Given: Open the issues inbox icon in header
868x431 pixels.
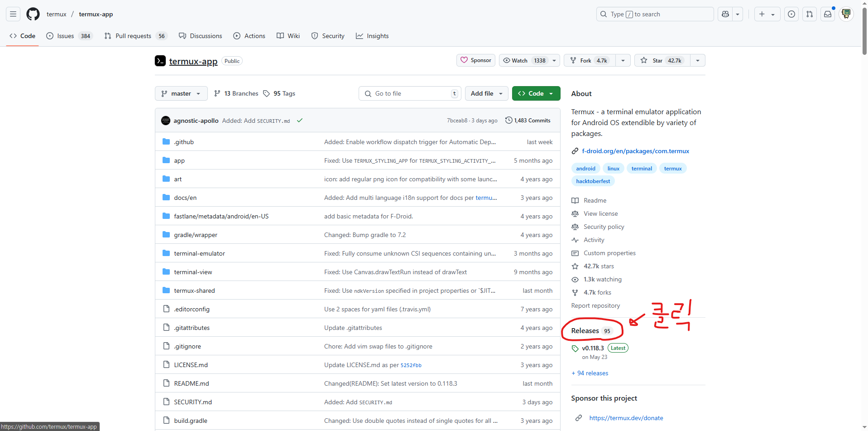Looking at the screenshot, I should (791, 14).
